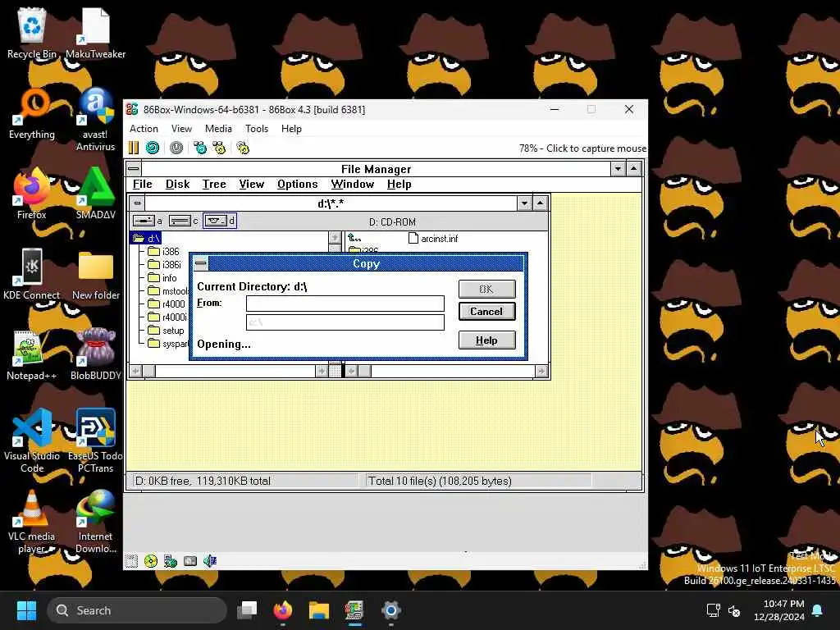Screen dimensions: 840x630
Task: Click Cancel in the Copy dialog
Action: pos(487,311)
